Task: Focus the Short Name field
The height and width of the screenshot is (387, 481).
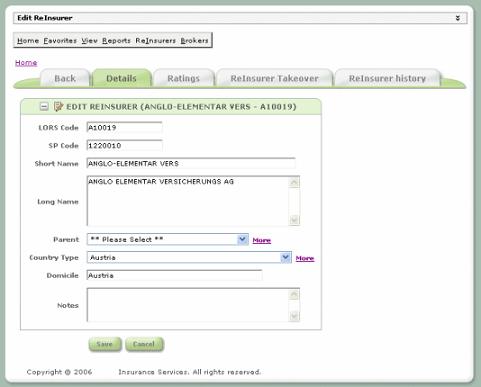Action: (x=191, y=163)
